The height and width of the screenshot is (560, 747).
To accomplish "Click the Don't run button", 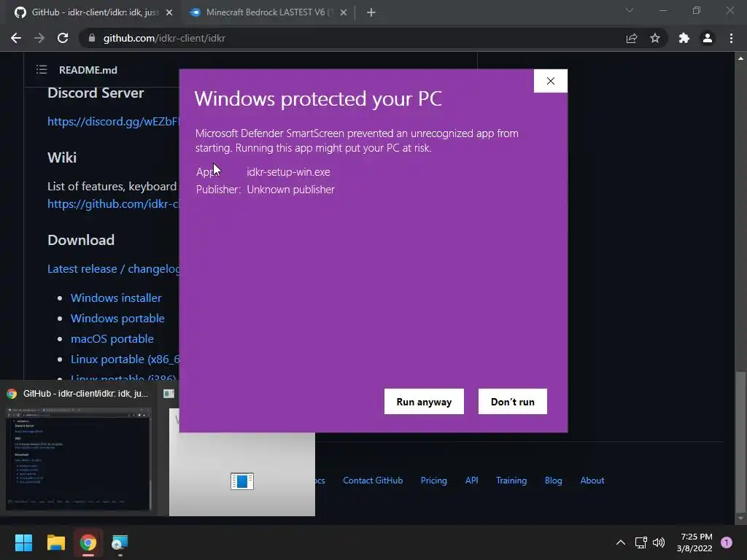I will 513,402.
